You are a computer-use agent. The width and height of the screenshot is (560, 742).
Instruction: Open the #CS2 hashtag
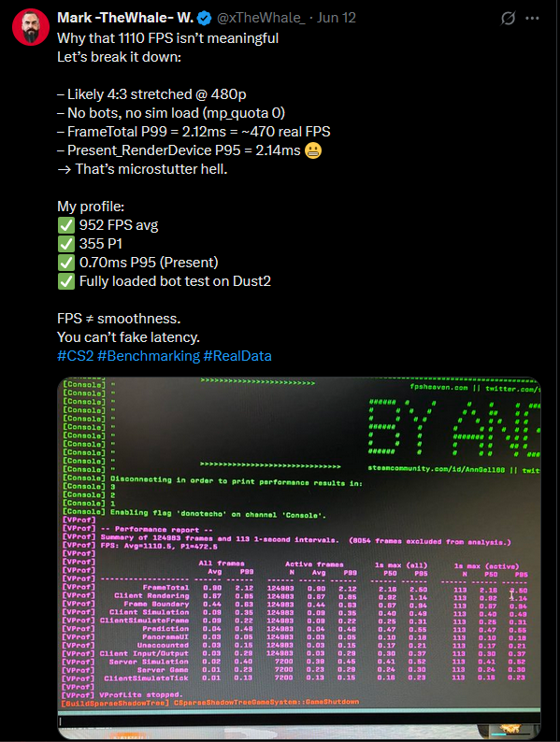[76, 356]
